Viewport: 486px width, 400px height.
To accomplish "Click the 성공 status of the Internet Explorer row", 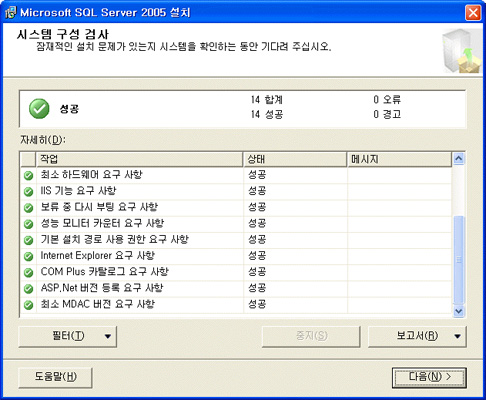I will 257,255.
